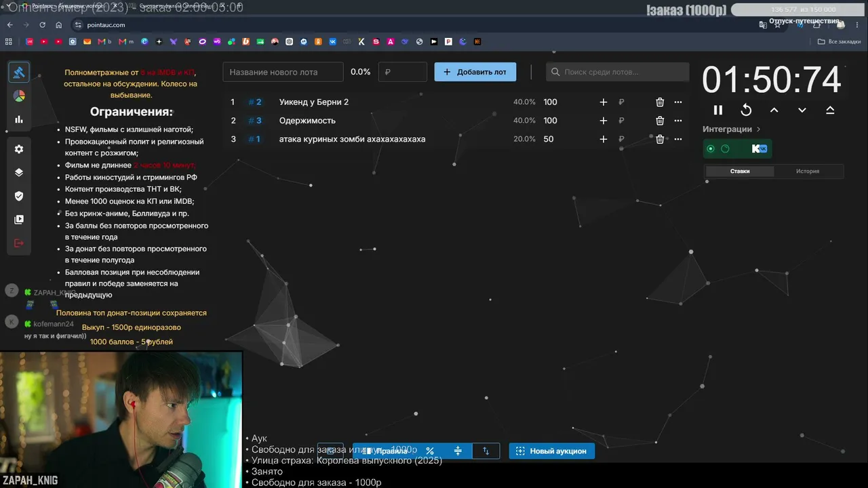Screen dimensions: 868x488
Task: Toggle the green radio indicator in integrations
Action: (711, 148)
